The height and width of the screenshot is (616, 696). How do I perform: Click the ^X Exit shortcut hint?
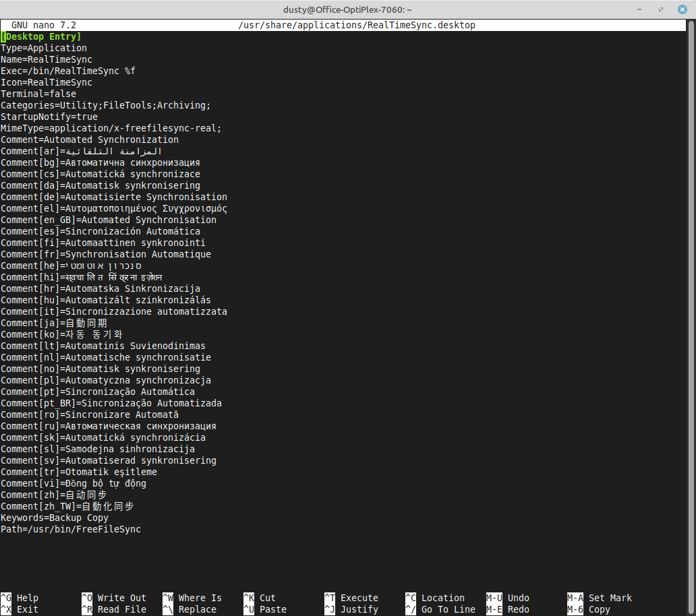[x=20, y=609]
